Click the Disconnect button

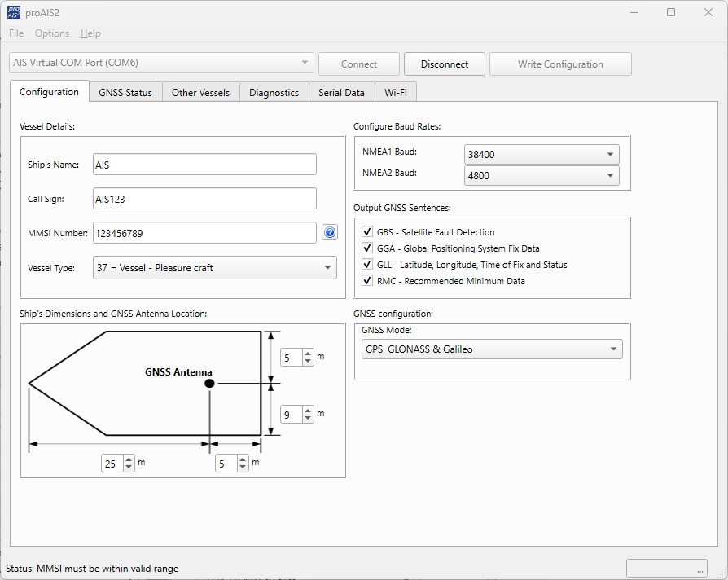pos(445,64)
